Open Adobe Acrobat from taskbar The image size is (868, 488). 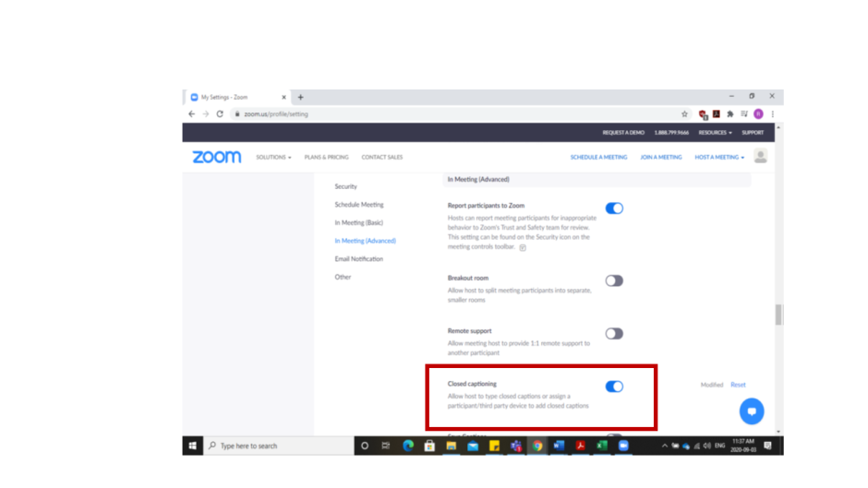(x=580, y=446)
